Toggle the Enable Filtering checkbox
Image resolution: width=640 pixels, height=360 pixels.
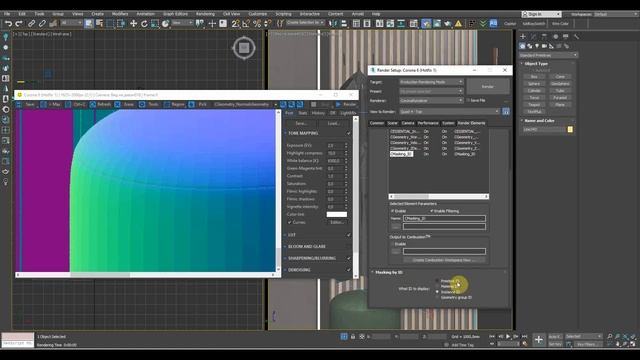pyautogui.click(x=431, y=211)
